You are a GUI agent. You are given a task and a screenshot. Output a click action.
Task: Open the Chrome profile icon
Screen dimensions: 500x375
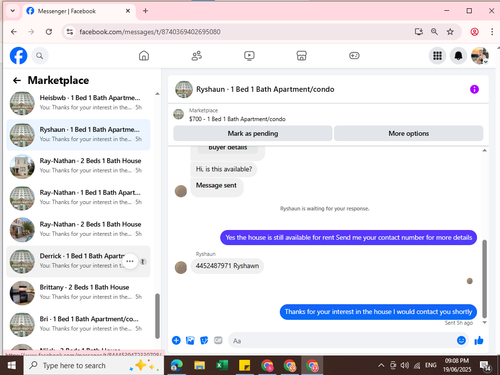click(x=474, y=32)
